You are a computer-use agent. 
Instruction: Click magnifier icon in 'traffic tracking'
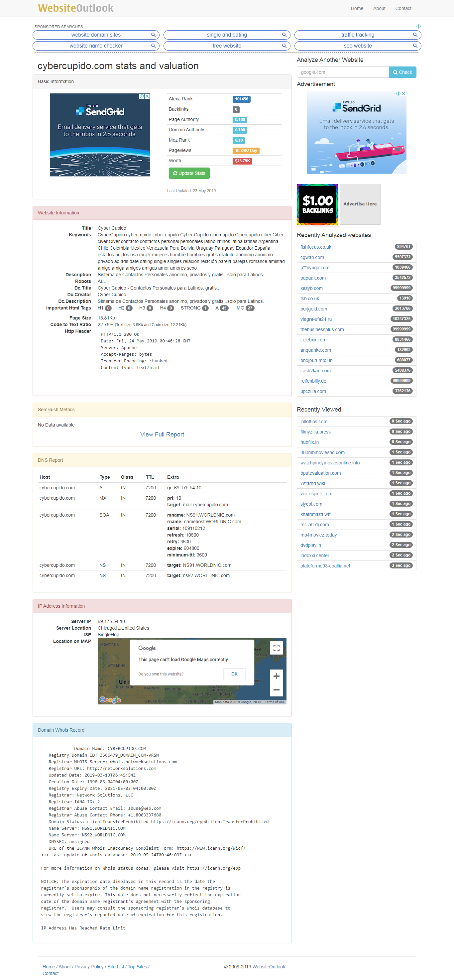415,35
